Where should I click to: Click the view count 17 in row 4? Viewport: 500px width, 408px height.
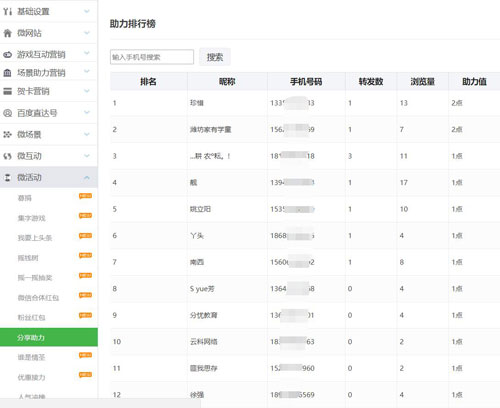point(404,183)
